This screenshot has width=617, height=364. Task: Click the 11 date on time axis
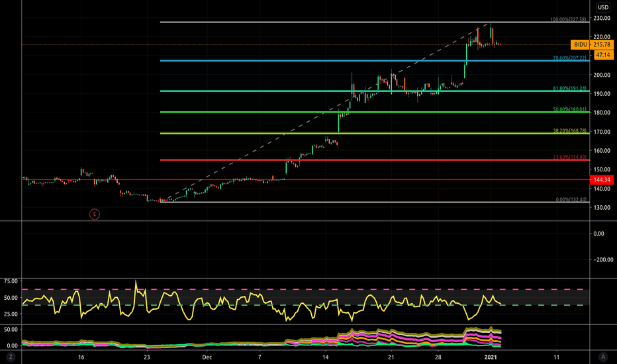click(556, 357)
